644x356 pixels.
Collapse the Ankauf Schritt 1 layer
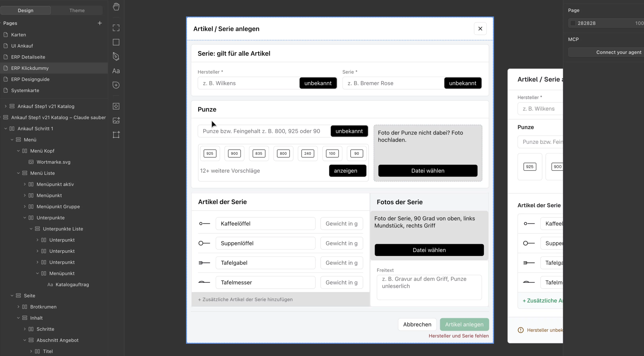pos(6,128)
